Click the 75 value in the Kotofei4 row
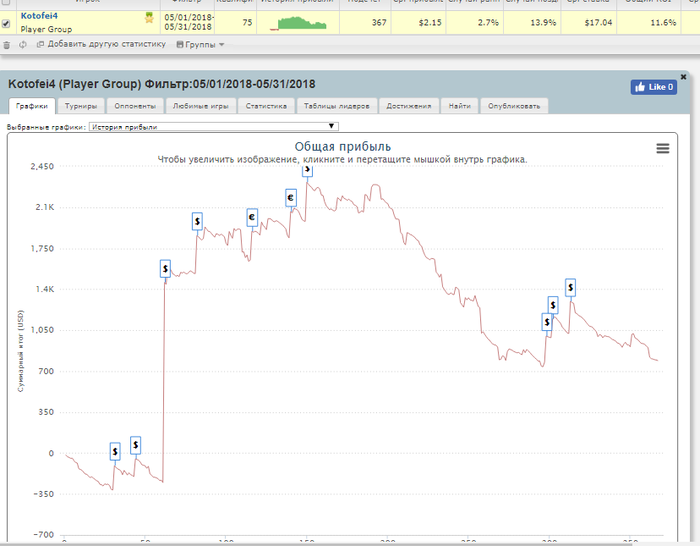This screenshot has height=546, width=700. pos(247,22)
